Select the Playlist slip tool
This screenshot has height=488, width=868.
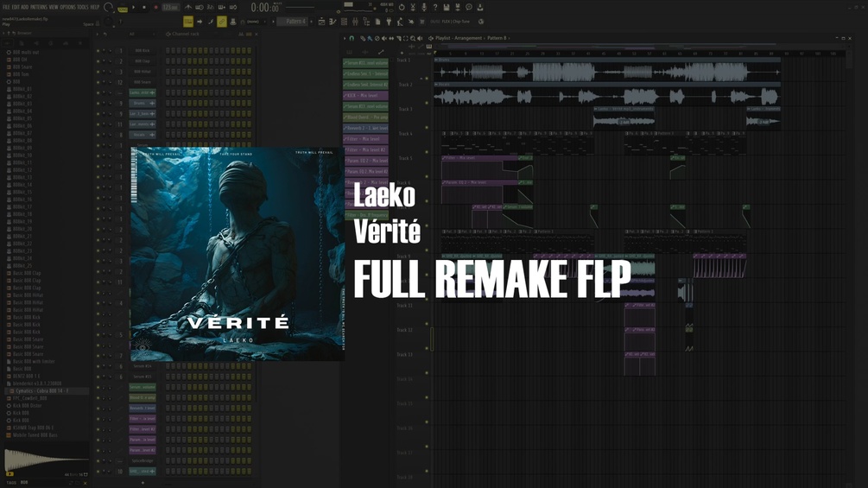pos(391,38)
